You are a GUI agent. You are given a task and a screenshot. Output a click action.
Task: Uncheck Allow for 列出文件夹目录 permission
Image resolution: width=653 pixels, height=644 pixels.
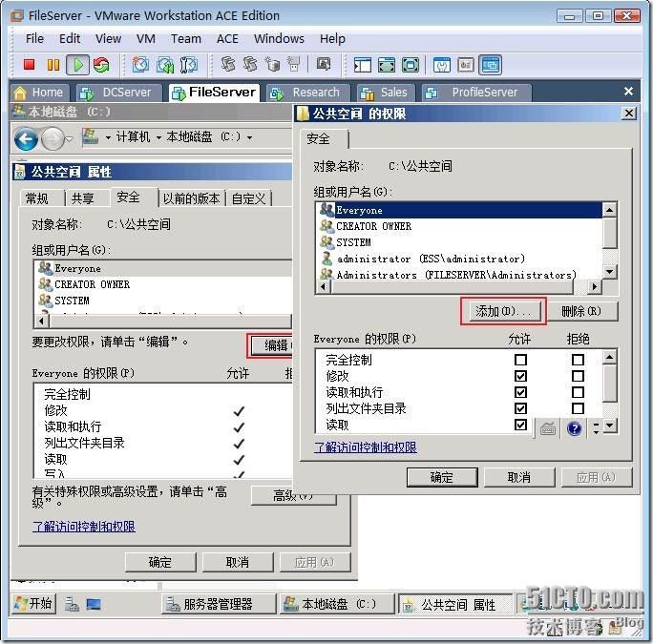pyautogui.click(x=520, y=408)
